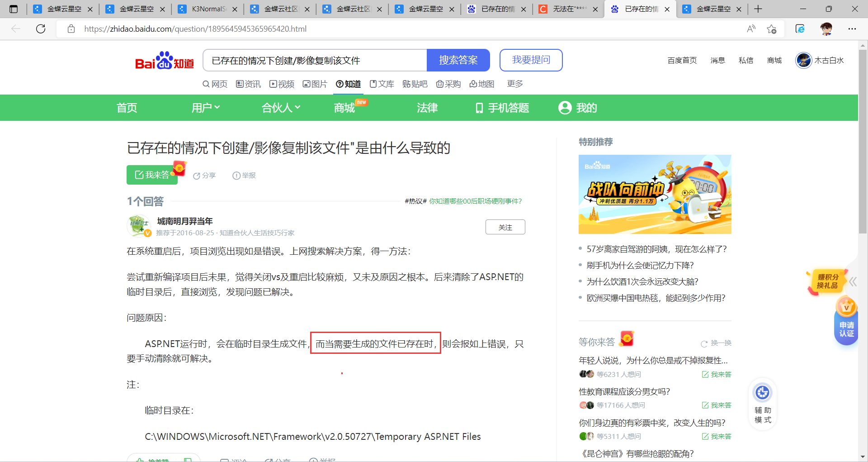Viewport: 868px width, 462px height.
Task: Open 我的 in green navbar
Action: click(x=578, y=108)
